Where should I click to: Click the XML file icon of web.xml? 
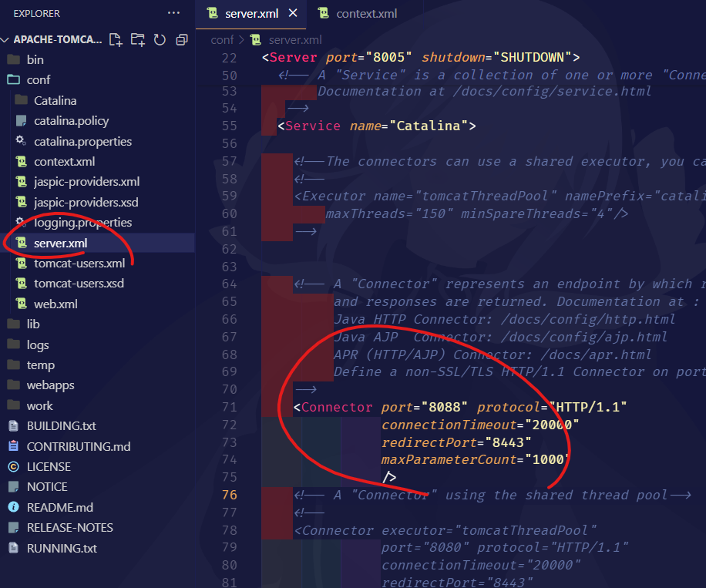tap(22, 304)
